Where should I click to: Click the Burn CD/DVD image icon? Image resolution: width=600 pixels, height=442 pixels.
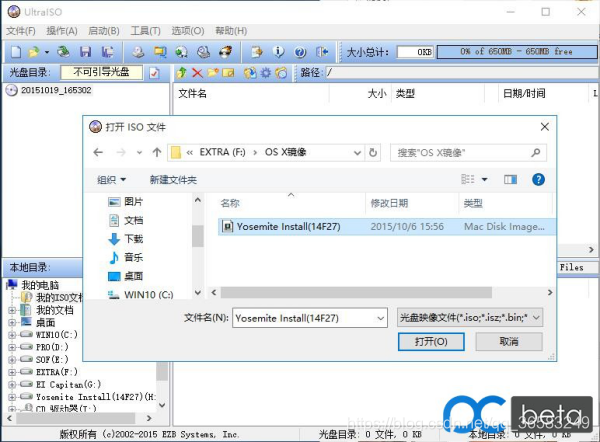click(225, 52)
